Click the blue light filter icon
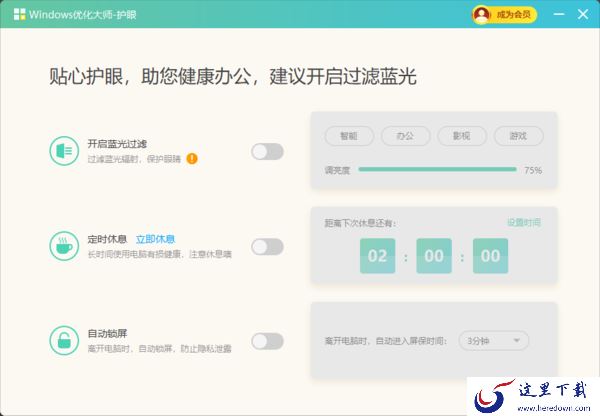The height and width of the screenshot is (416, 600). pyautogui.click(x=64, y=151)
